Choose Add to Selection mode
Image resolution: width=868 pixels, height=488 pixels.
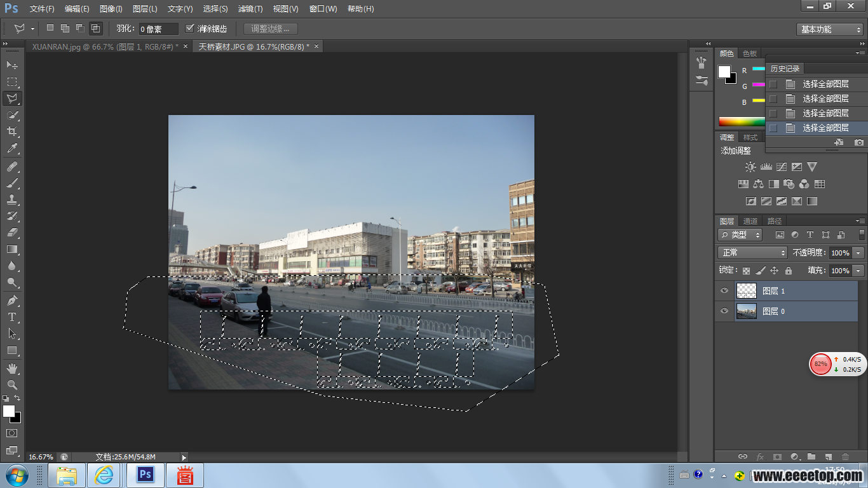65,28
